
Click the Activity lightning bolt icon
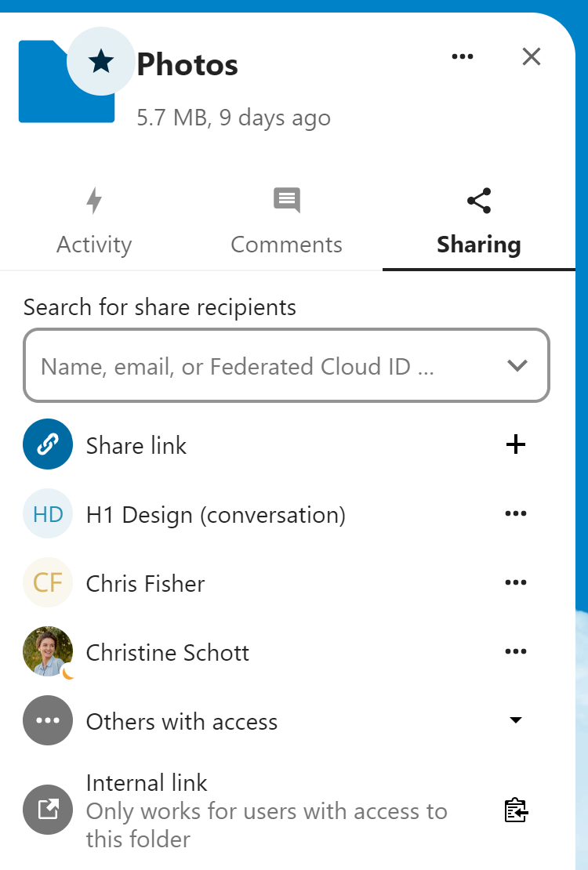[94, 201]
